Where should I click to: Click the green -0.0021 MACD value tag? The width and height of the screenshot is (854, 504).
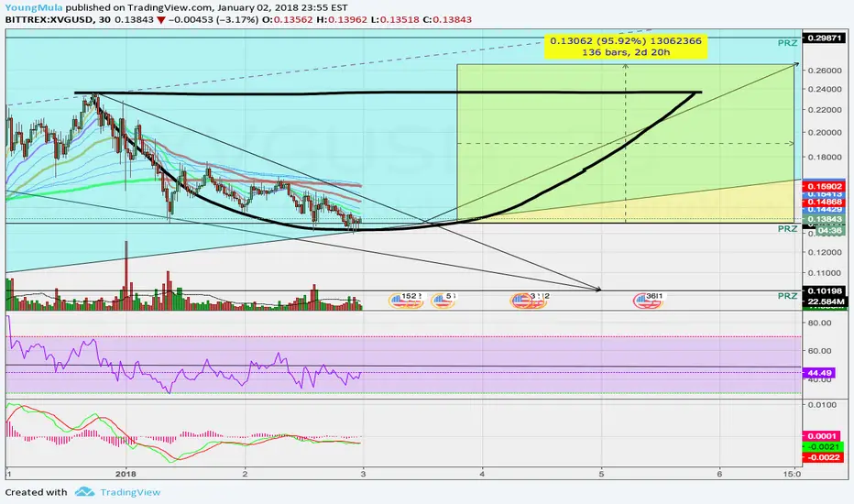click(x=823, y=447)
